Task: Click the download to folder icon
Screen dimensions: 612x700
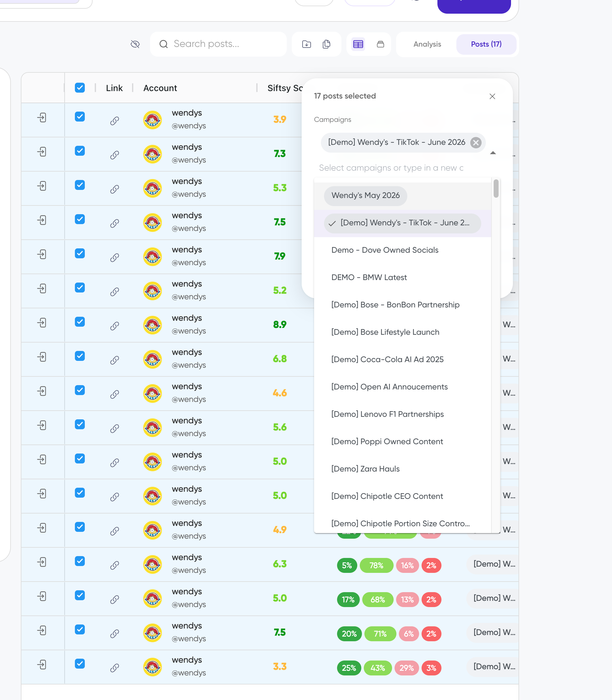Action: 306,44
